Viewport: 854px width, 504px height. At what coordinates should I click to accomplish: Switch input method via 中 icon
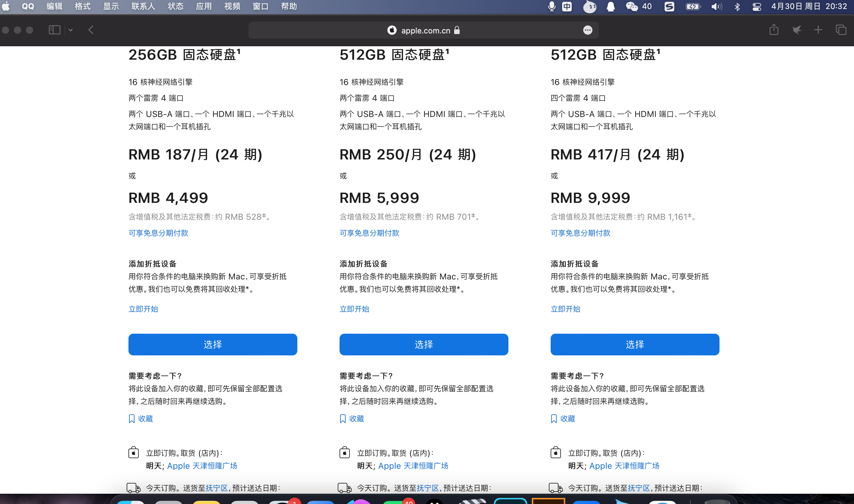click(x=567, y=6)
